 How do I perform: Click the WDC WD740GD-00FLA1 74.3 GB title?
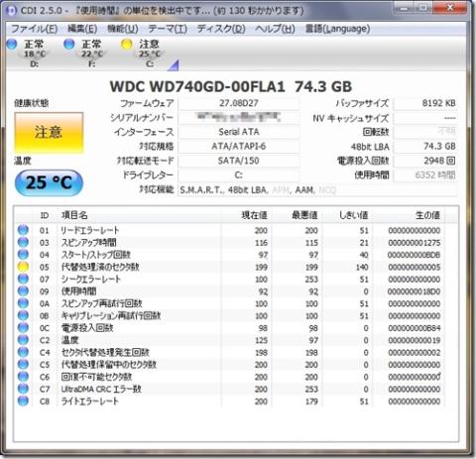(x=230, y=86)
